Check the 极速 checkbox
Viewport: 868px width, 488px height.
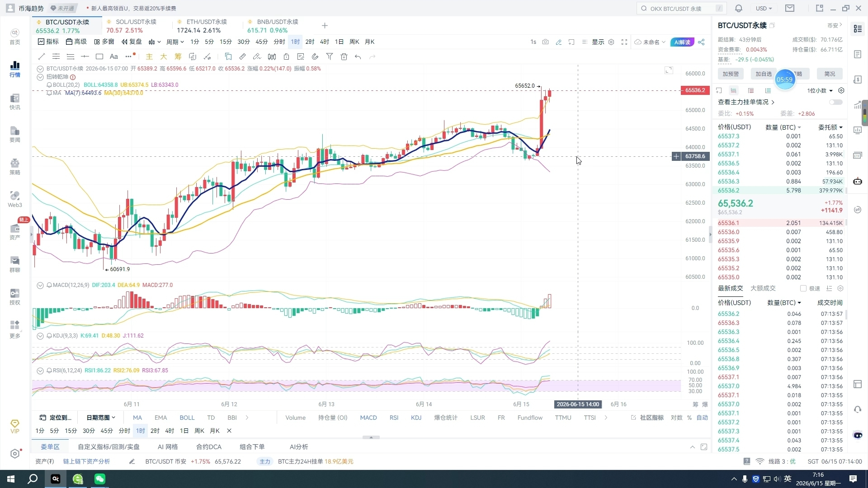pyautogui.click(x=803, y=288)
